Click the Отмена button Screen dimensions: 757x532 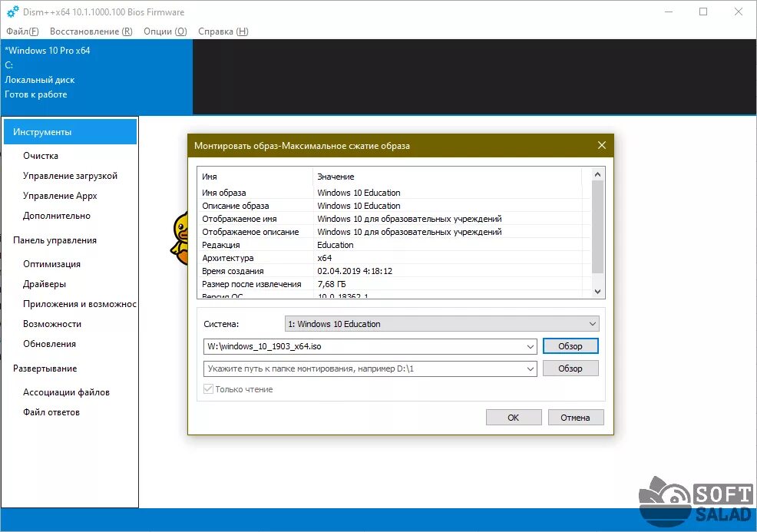[x=576, y=418]
